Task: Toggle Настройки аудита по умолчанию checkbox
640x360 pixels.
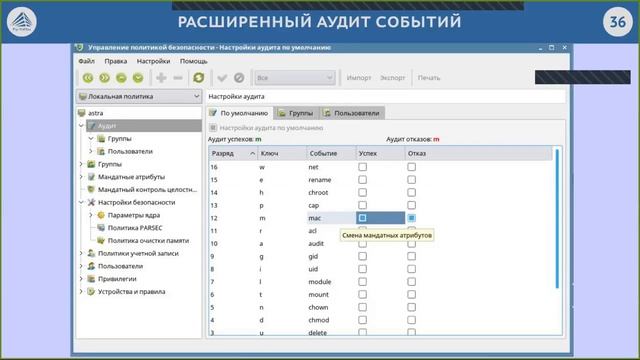Action: (x=213, y=128)
